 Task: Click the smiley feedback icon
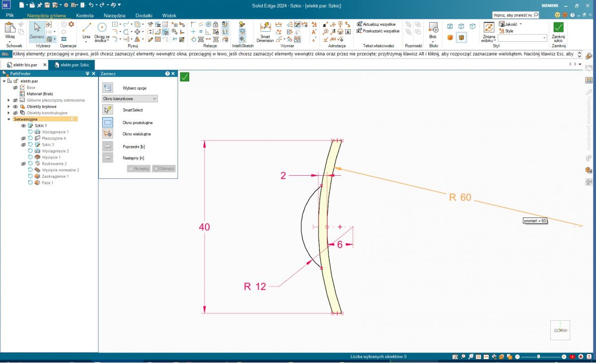pyautogui.click(x=557, y=15)
